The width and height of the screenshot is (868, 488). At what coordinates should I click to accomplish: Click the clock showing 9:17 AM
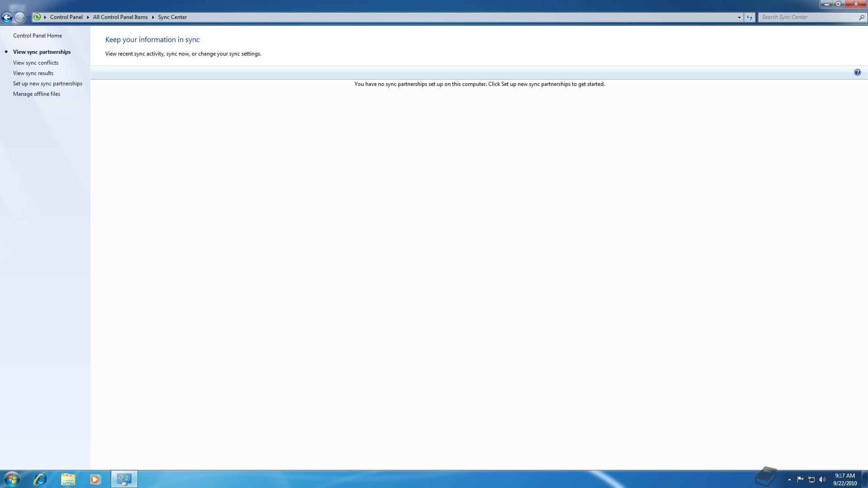pyautogui.click(x=845, y=479)
